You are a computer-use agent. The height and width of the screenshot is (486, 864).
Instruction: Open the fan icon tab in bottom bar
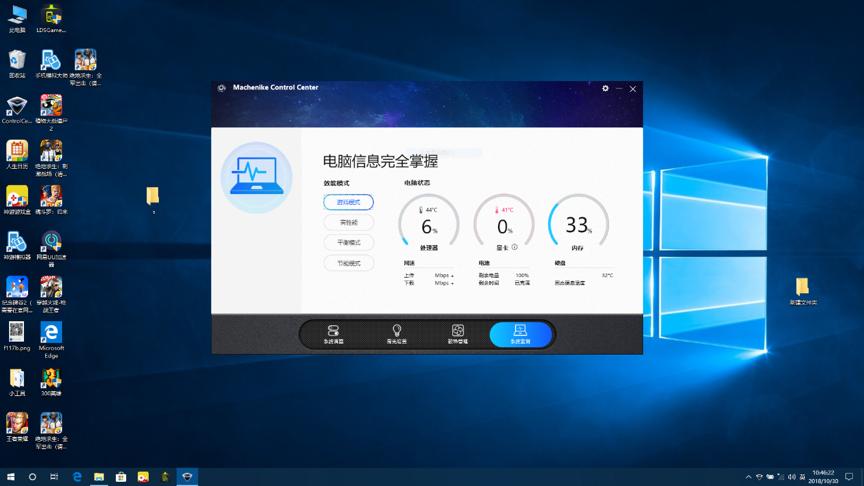457,334
